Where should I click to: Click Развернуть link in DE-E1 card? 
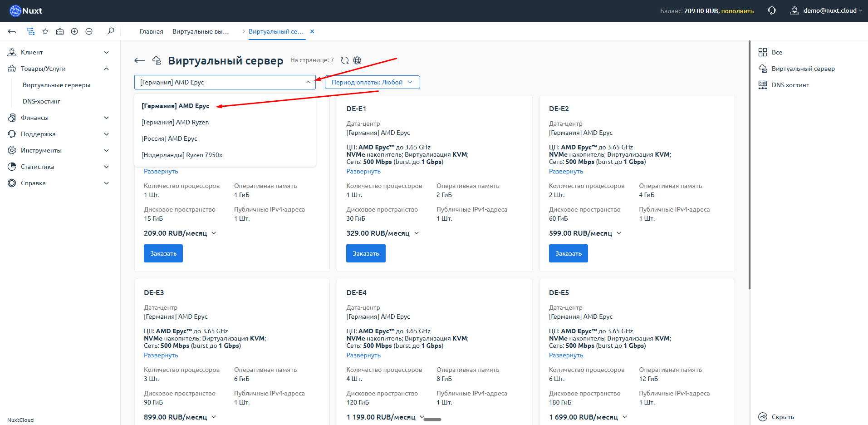tap(363, 171)
